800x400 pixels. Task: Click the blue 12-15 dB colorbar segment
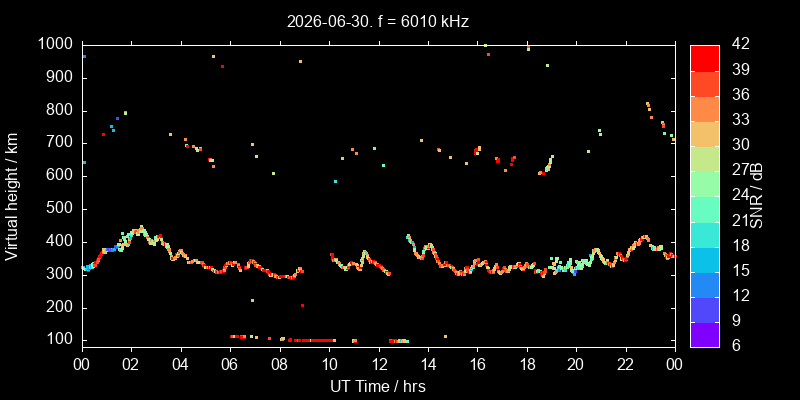coord(705,285)
